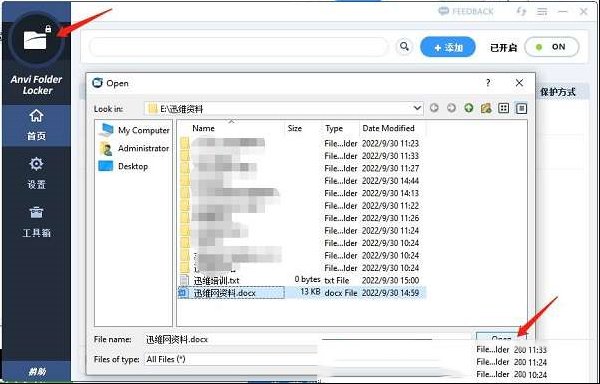
Task: Click 0 bytes size cell
Action: click(307, 280)
